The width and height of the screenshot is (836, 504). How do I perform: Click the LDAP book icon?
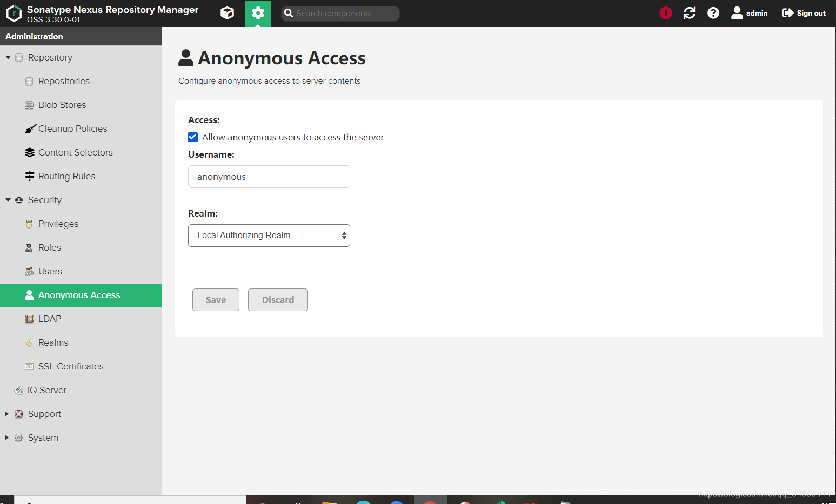coord(29,319)
